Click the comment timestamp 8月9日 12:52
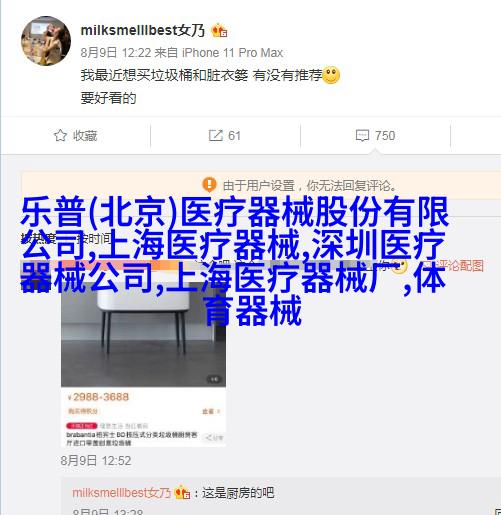Image resolution: width=501 pixels, height=515 pixels. (96, 461)
